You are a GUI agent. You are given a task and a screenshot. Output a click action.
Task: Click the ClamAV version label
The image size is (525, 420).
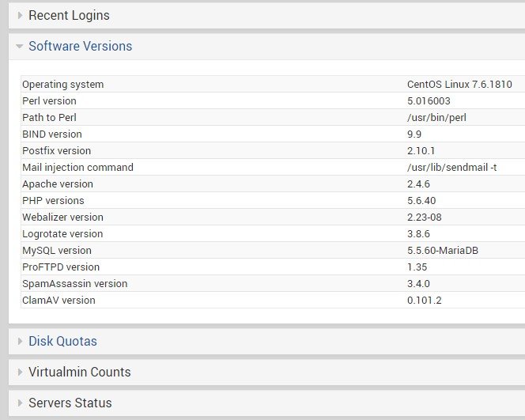(59, 301)
